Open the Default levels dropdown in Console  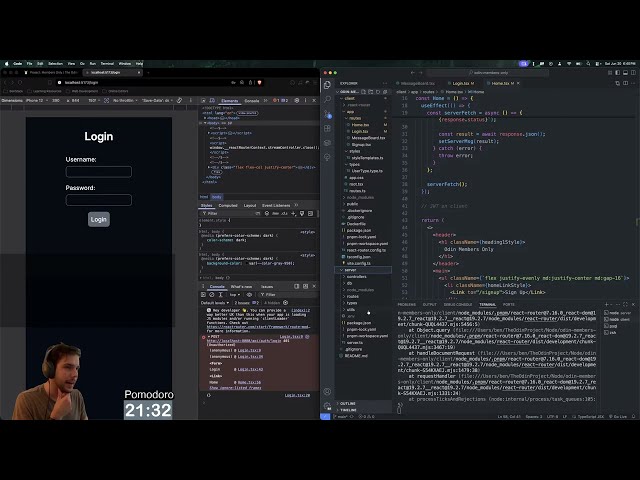(x=215, y=303)
